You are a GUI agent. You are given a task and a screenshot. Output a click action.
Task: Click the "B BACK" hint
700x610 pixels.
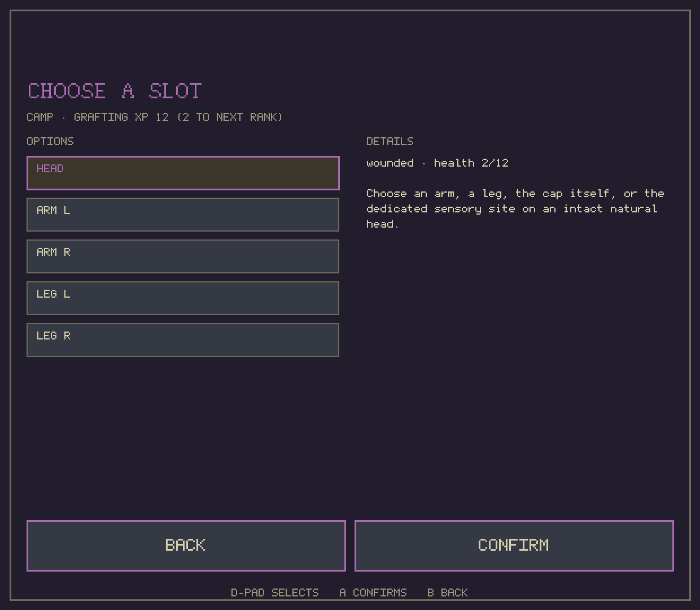(448, 592)
